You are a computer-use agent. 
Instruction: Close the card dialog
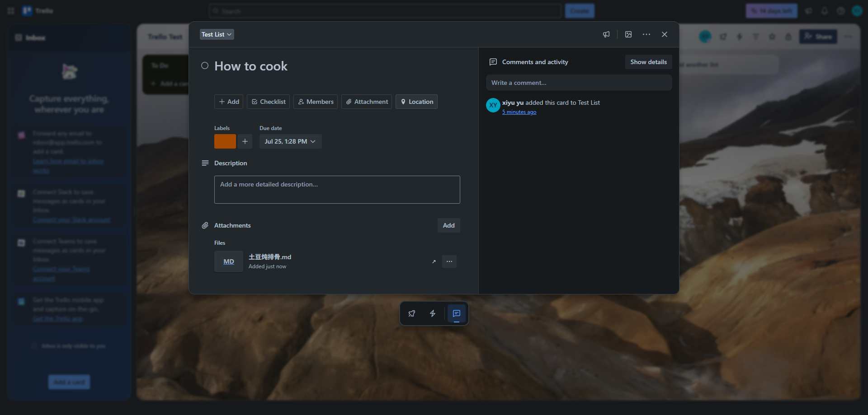point(665,34)
